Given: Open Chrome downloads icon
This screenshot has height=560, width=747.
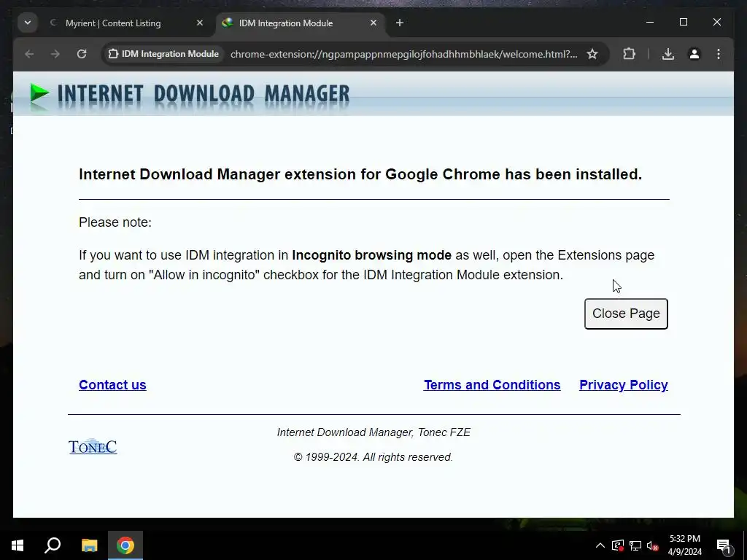Looking at the screenshot, I should [668, 54].
